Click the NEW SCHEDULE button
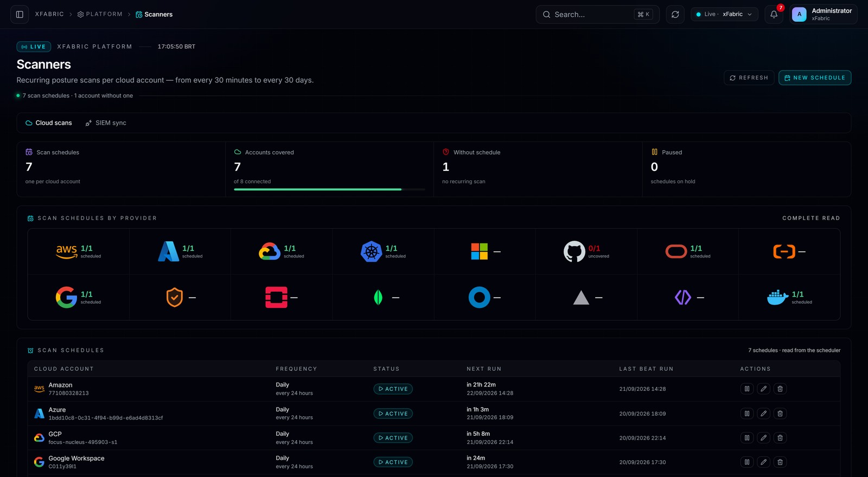 tap(815, 78)
